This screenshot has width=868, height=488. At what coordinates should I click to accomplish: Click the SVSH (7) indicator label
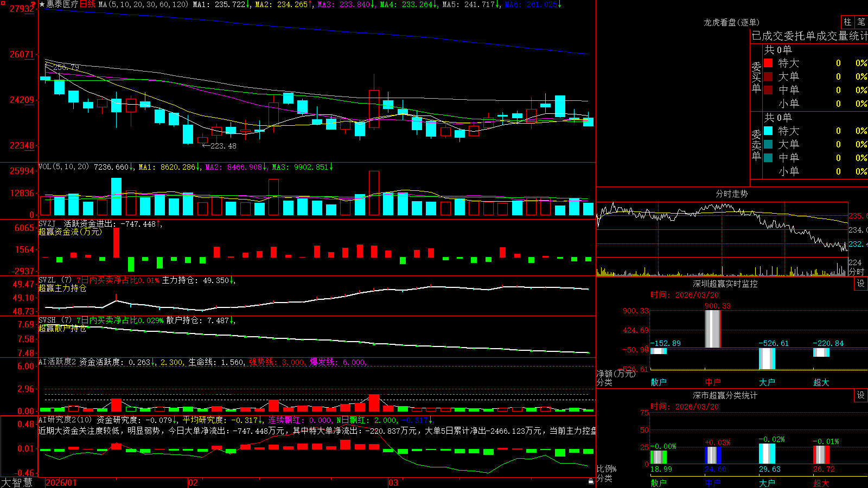tap(55, 320)
